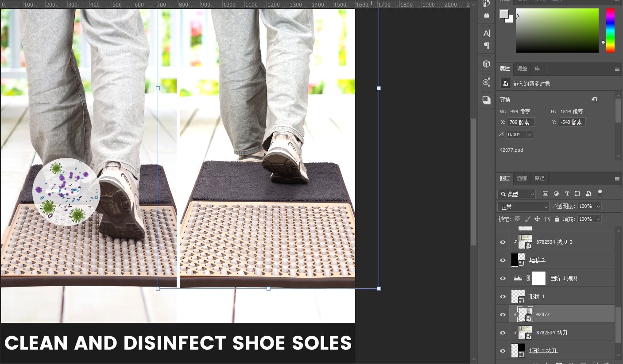Switch to the 调整 tab
623x364 pixels.
click(522, 69)
